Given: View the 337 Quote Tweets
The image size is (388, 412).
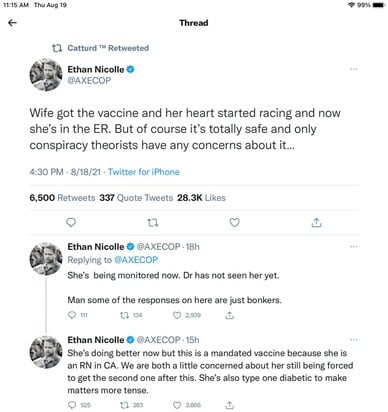Looking at the screenshot, I should (136, 198).
